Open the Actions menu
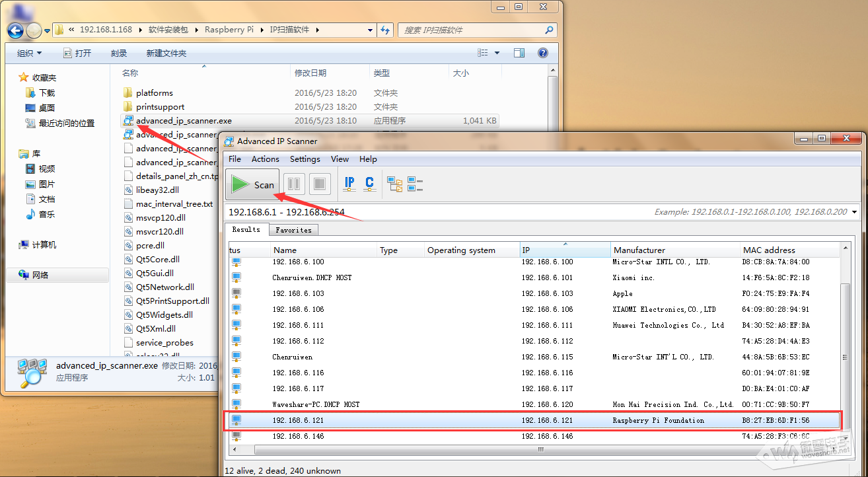The height and width of the screenshot is (477, 868). click(266, 159)
